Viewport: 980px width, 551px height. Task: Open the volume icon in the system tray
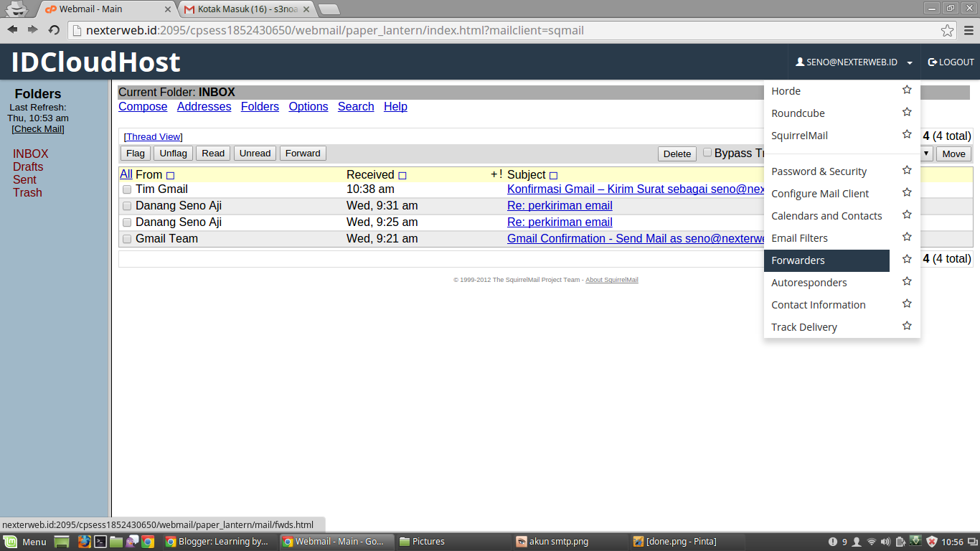pos(887,542)
